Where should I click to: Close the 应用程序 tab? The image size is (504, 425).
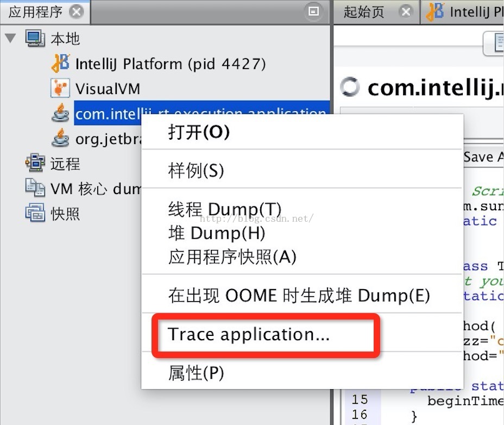click(77, 12)
